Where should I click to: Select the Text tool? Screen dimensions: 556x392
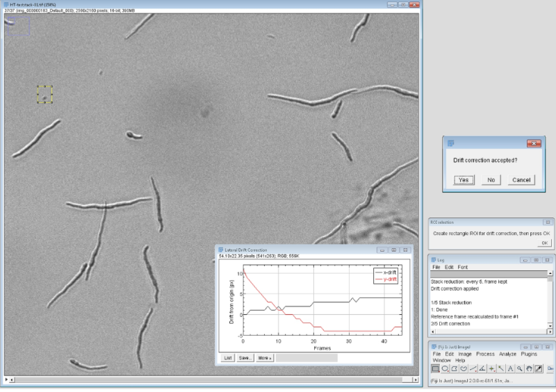(510, 369)
